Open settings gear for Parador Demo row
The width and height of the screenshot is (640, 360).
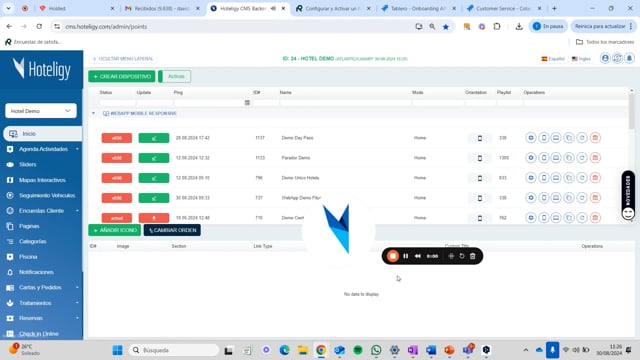point(531,158)
